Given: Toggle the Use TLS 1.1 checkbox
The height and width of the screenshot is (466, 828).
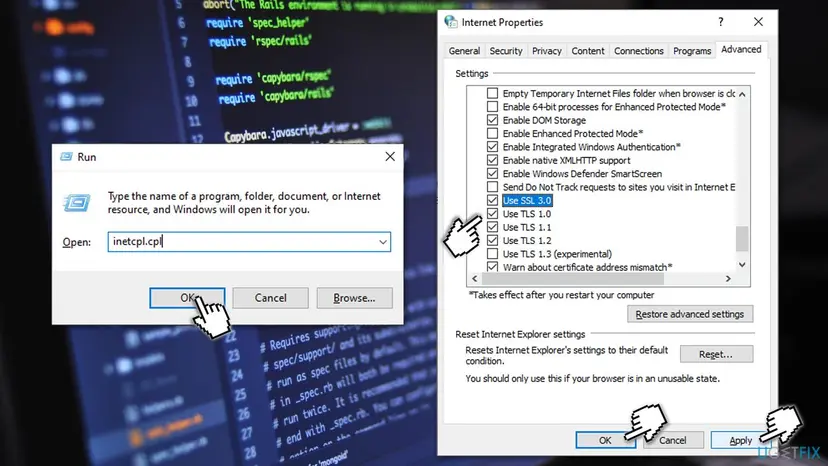Looking at the screenshot, I should point(492,227).
